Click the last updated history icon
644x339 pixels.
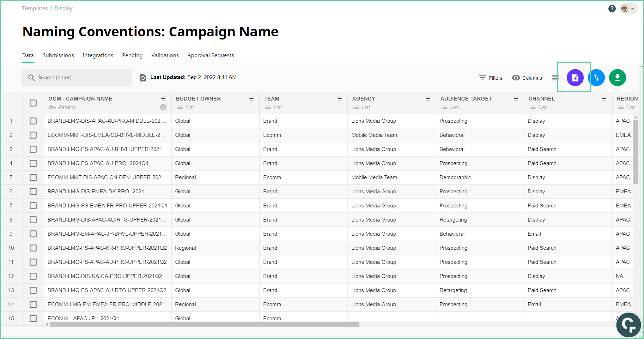pos(142,77)
